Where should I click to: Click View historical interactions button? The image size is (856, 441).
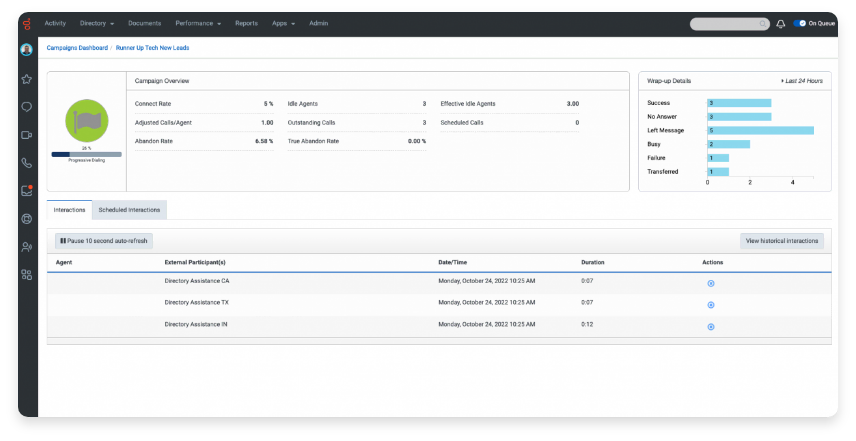(x=782, y=241)
